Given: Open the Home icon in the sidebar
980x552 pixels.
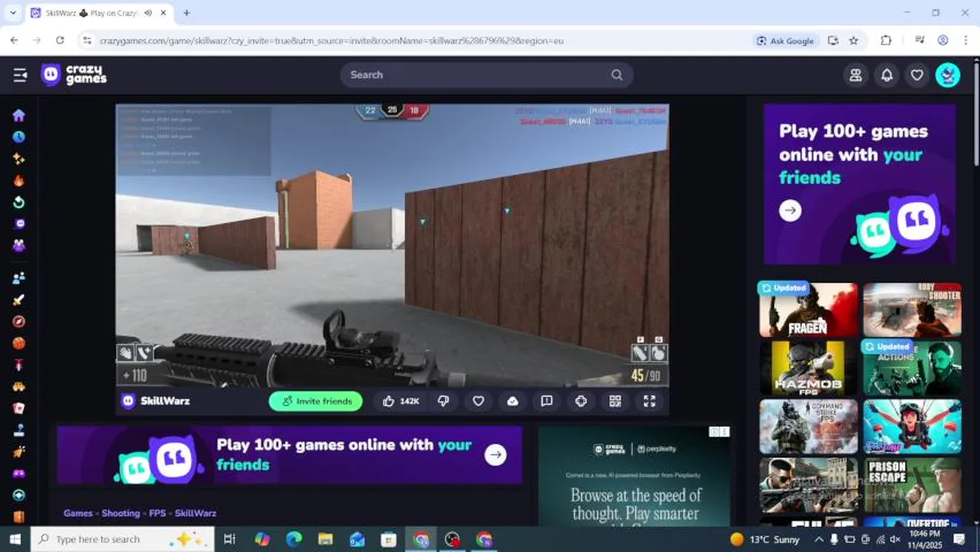Looking at the screenshot, I should [x=18, y=115].
